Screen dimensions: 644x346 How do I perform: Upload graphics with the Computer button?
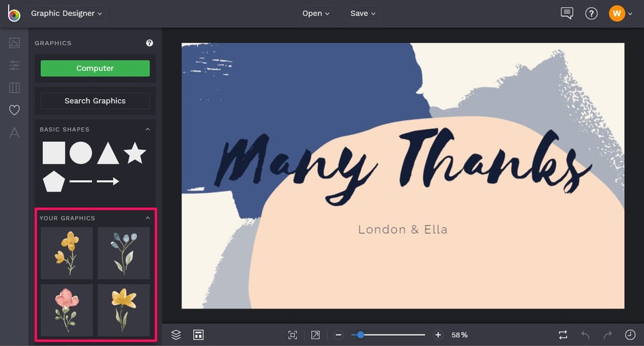coord(95,68)
